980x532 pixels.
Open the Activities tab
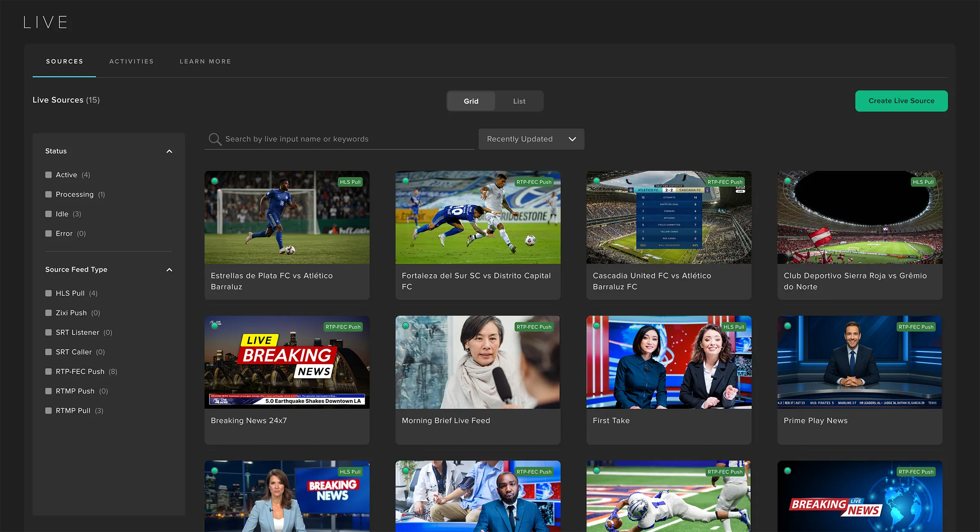pyautogui.click(x=131, y=61)
